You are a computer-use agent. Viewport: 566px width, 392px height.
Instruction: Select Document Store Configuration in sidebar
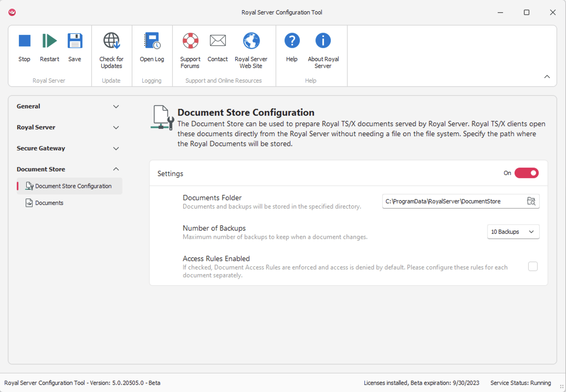(x=70, y=186)
